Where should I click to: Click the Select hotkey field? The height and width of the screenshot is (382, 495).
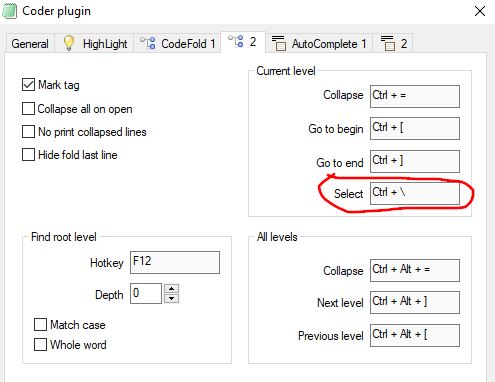415,193
